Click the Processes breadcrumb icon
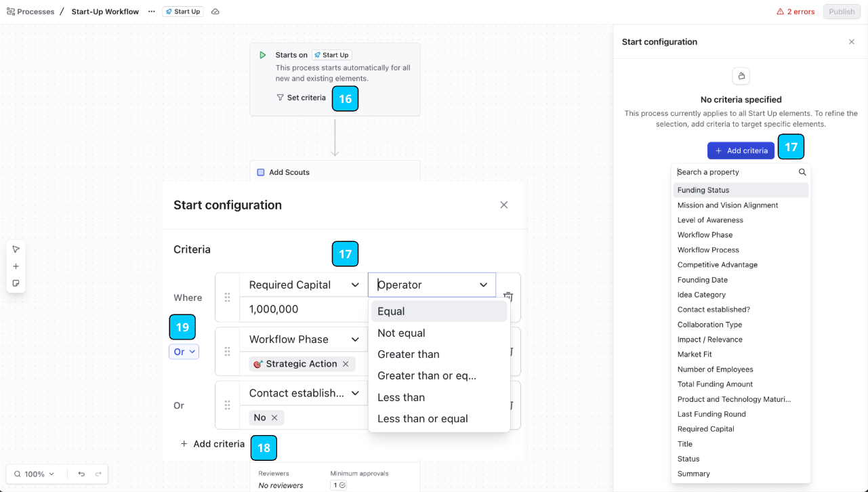The image size is (868, 492). pos(11,12)
